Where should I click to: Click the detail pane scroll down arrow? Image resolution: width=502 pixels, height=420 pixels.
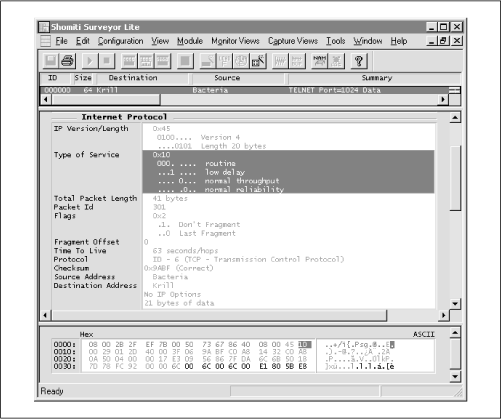455,304
